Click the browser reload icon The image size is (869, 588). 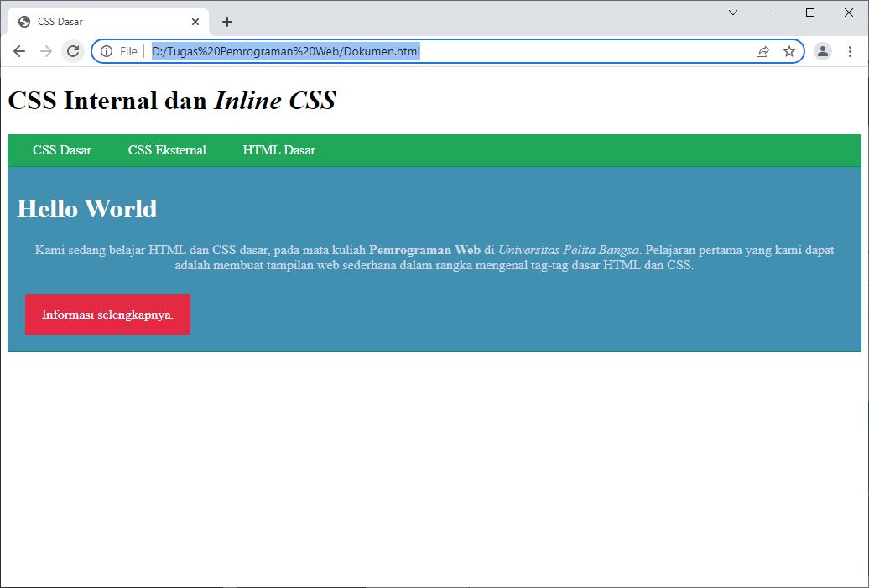tap(72, 50)
